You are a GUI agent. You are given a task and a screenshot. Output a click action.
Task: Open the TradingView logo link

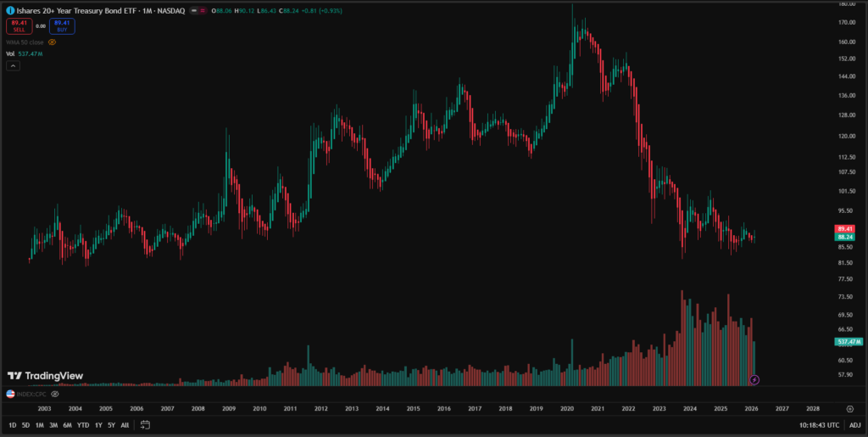point(46,376)
